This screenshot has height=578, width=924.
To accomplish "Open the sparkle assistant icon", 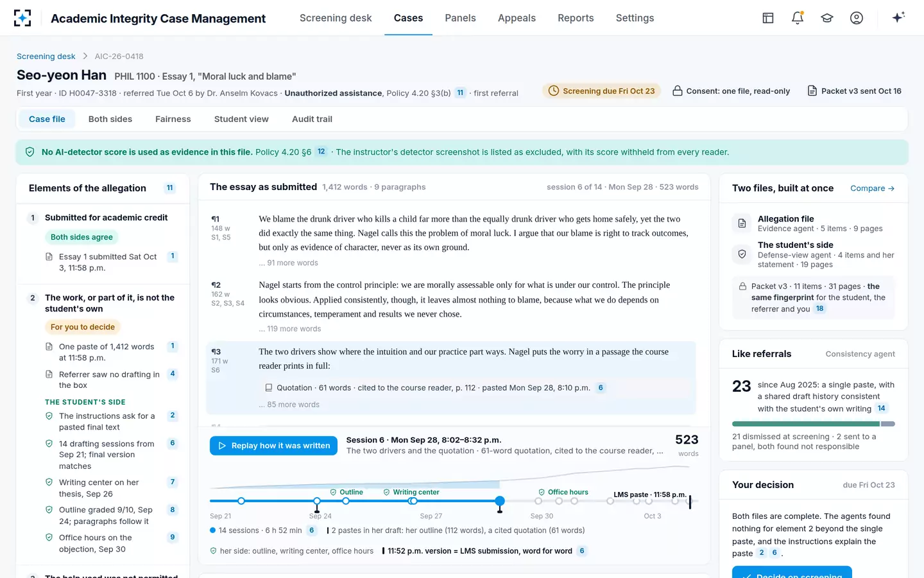I will coord(898,17).
